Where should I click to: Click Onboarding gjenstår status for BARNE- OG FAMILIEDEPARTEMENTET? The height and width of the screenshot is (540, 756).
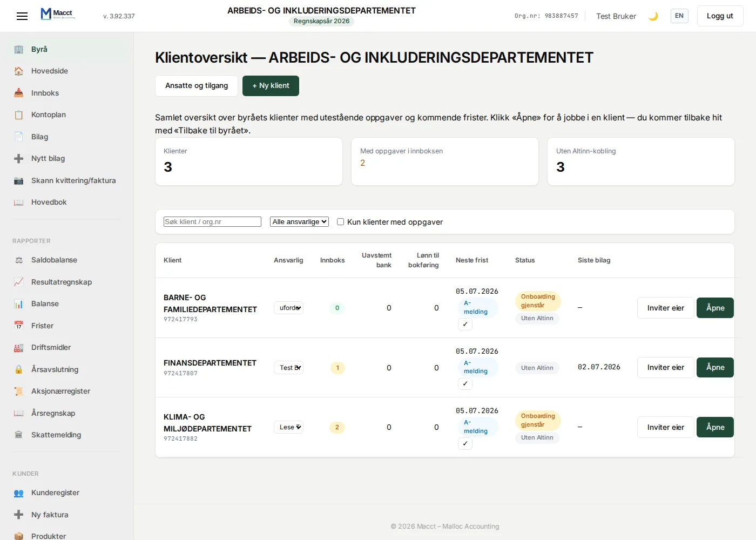tap(538, 301)
